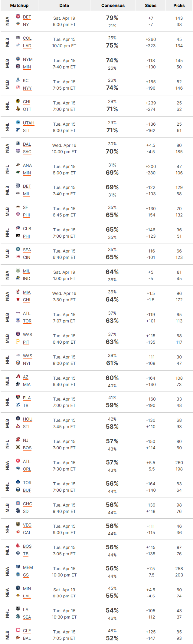Screen dimensions: 193x644
Task: Open the MEM team link
Action: pyautogui.click(x=28, y=567)
